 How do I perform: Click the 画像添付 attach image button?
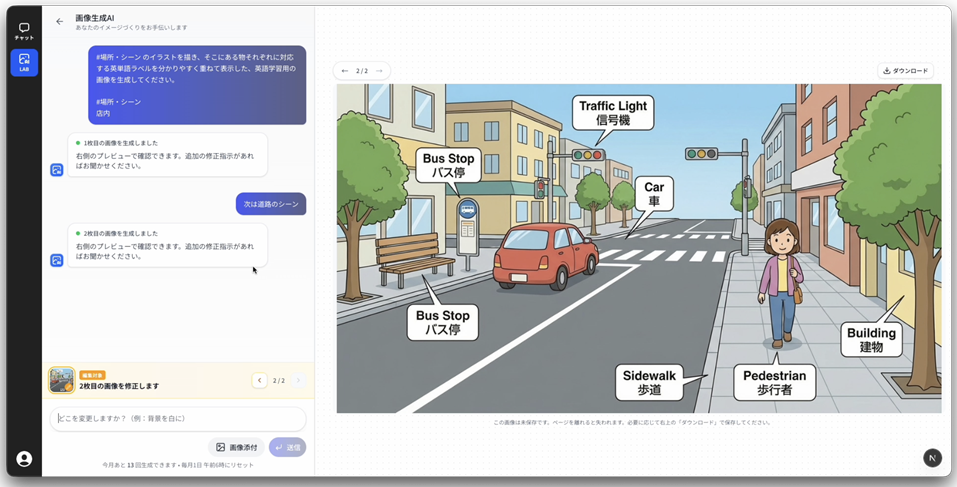click(236, 447)
